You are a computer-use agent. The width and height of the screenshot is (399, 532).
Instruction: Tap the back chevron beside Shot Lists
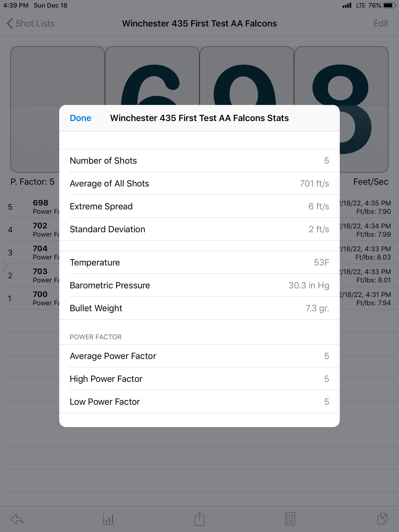pyautogui.click(x=10, y=23)
